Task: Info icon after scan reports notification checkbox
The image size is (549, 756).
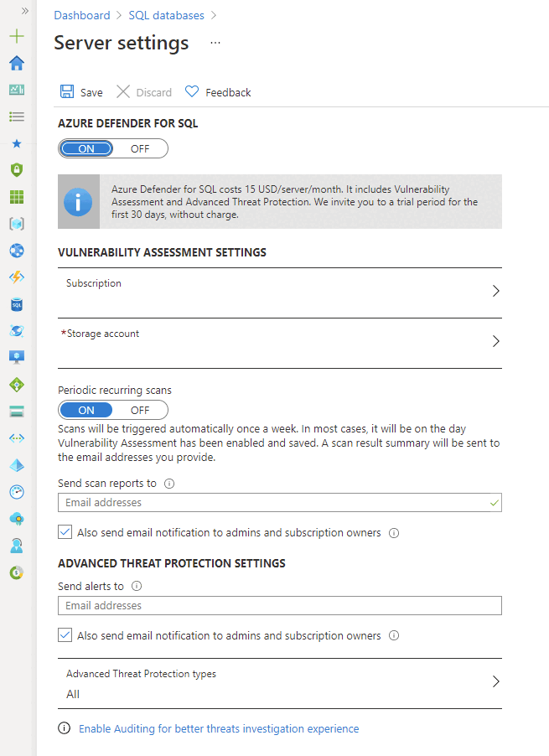Action: click(394, 533)
